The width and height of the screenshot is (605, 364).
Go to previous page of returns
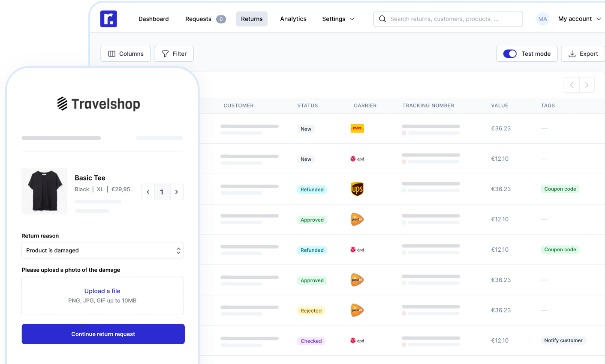point(572,85)
